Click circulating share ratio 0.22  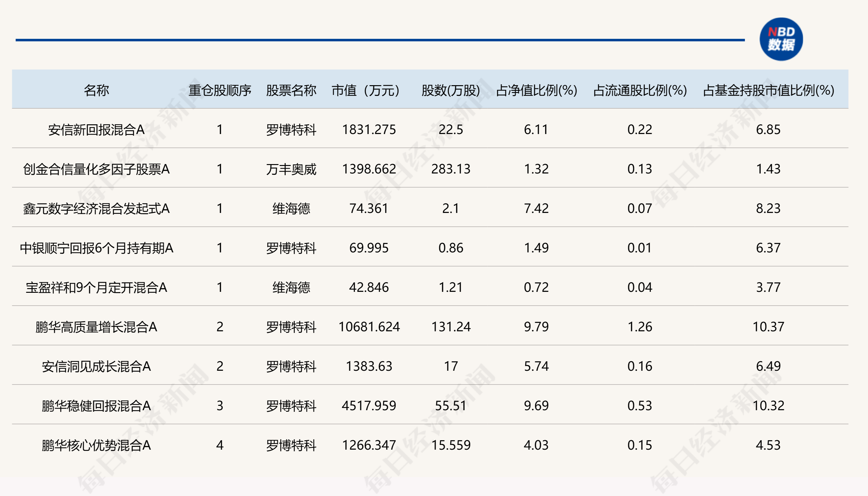point(640,129)
